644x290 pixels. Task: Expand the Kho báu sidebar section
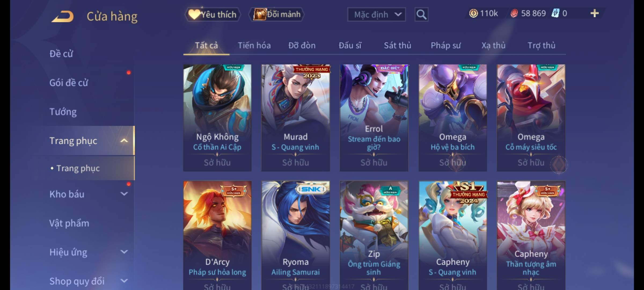[124, 194]
